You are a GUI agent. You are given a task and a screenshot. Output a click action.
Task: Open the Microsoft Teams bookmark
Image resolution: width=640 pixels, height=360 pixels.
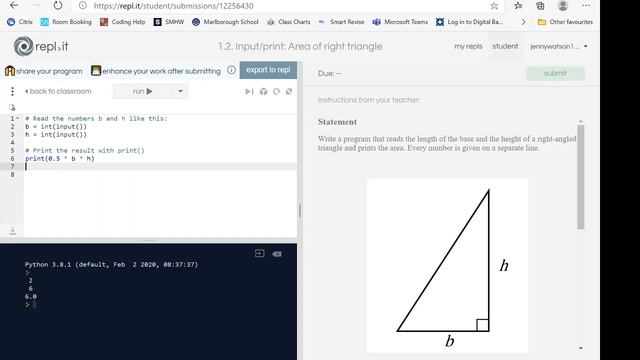(x=400, y=22)
